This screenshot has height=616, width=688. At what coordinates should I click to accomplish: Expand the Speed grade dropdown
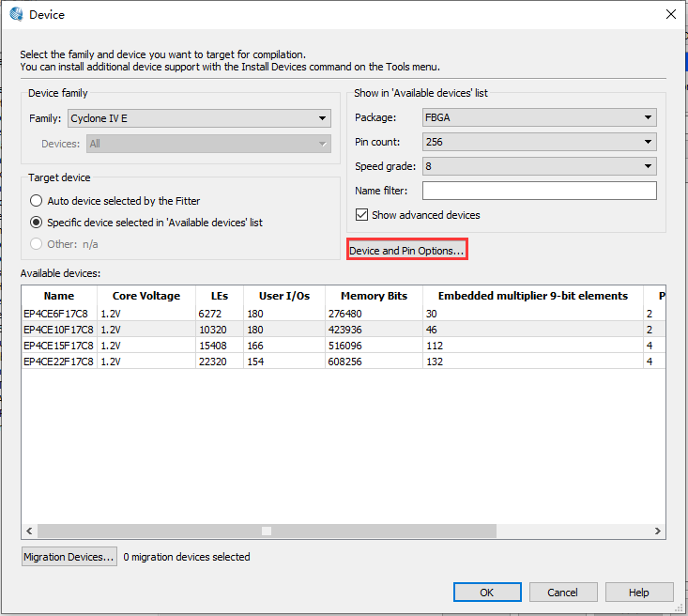pos(539,166)
